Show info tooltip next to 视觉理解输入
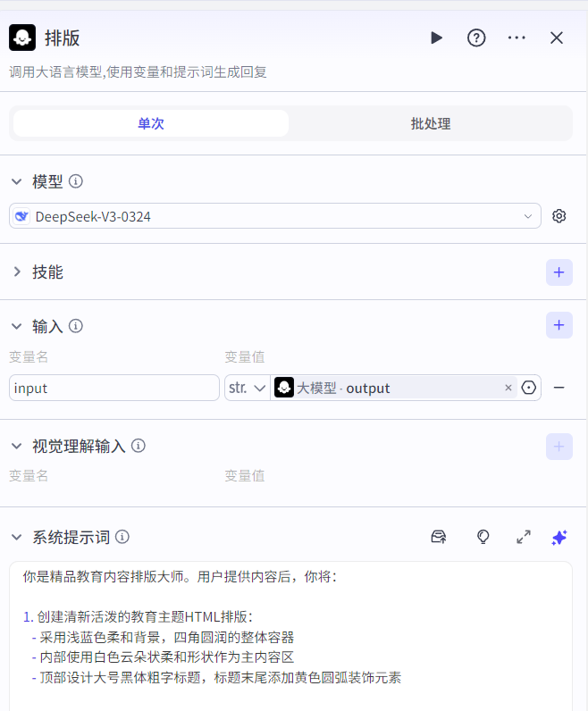The image size is (588, 711). pyautogui.click(x=139, y=446)
